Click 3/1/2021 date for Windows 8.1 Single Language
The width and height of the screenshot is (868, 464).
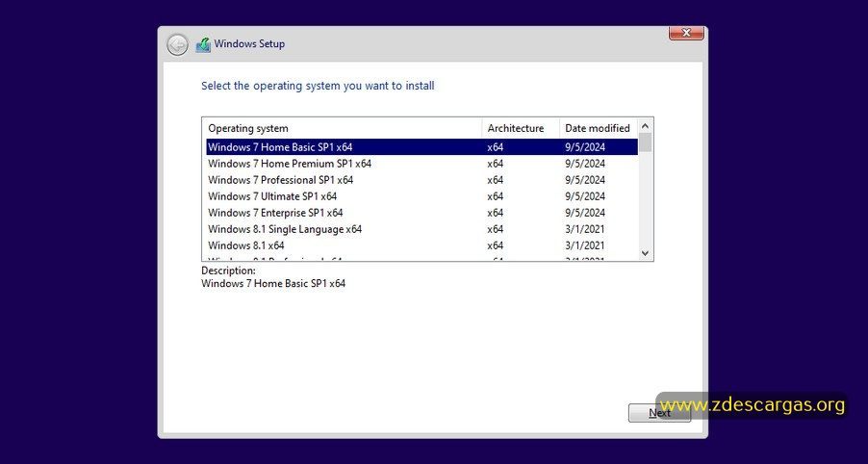584,229
